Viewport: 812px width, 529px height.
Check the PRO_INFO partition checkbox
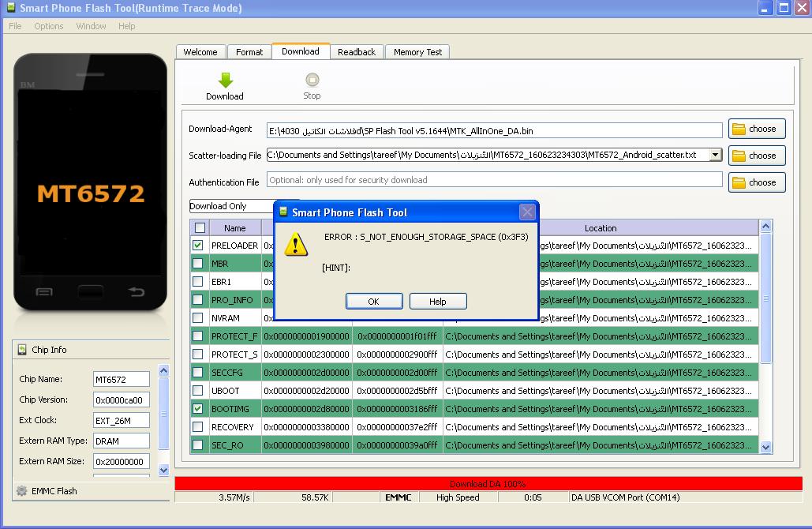pyautogui.click(x=198, y=299)
